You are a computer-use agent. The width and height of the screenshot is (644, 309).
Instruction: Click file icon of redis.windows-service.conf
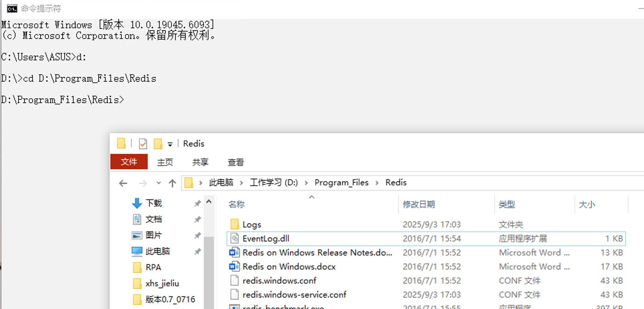(x=235, y=294)
